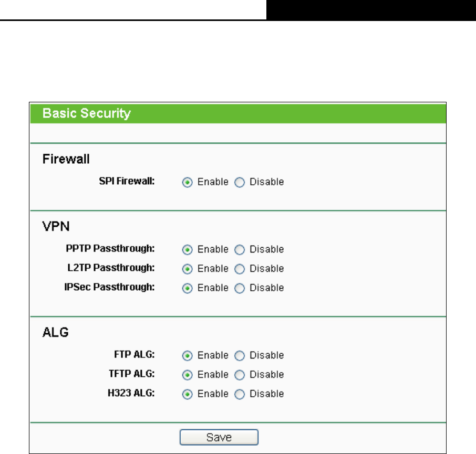Click the ALG section heading

[55, 332]
